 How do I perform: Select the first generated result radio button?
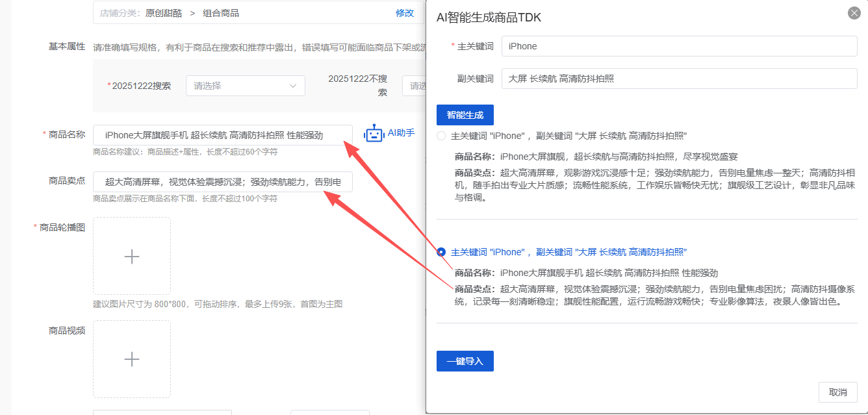pyautogui.click(x=441, y=136)
